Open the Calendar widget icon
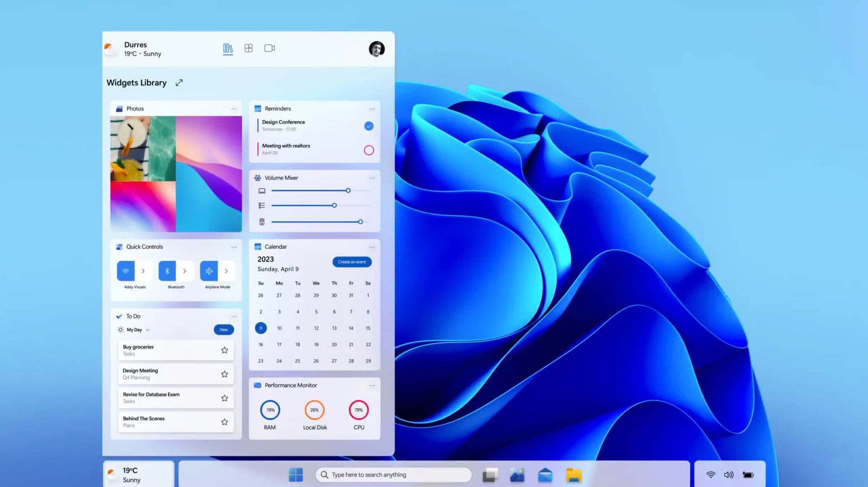 (x=257, y=246)
